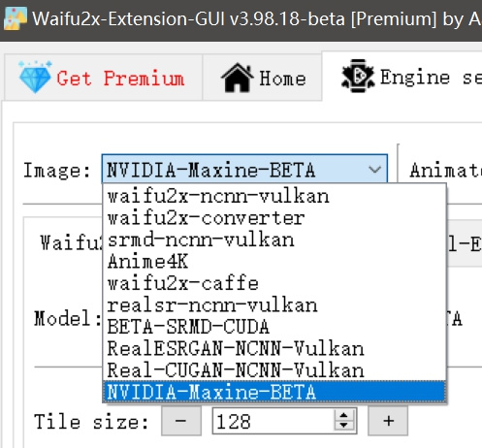Choose waifu2x-converter engine option
This screenshot has width=482, height=448.
pyautogui.click(x=274, y=218)
